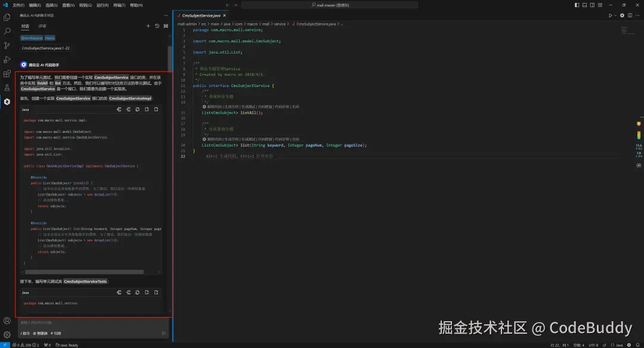
Task: Open the Accounts icon in activity bar
Action: (x=7, y=321)
